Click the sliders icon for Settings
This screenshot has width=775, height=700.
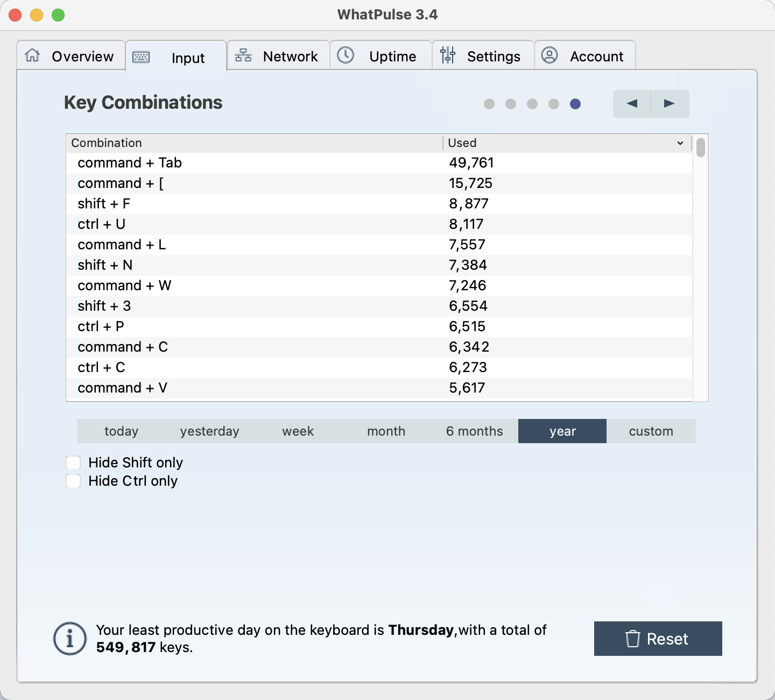[x=448, y=55]
